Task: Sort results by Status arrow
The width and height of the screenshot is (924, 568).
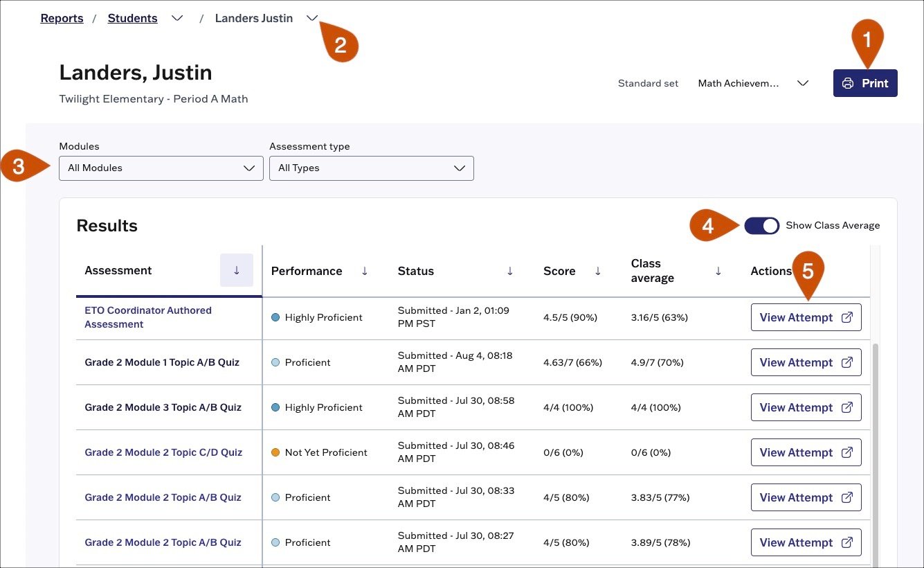Action: coord(510,271)
